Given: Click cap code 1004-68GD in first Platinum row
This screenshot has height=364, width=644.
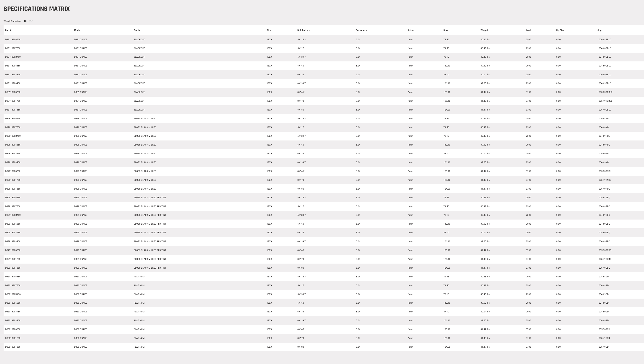Looking at the screenshot, I should pos(603,277).
